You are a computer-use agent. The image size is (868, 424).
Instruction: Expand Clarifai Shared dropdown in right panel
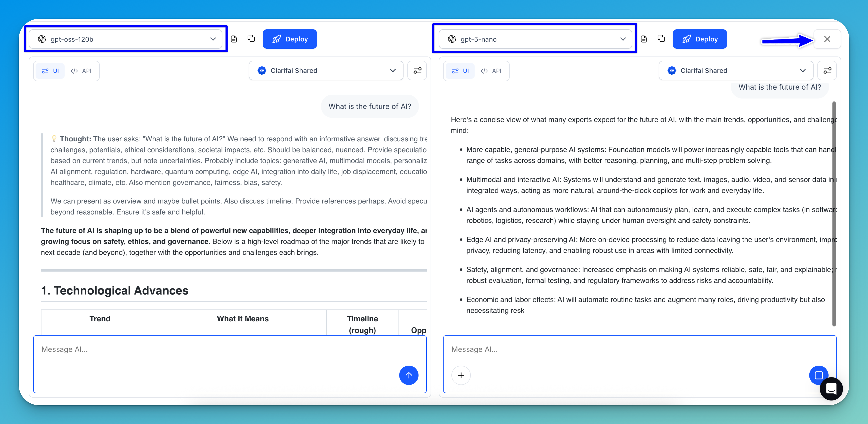point(736,70)
